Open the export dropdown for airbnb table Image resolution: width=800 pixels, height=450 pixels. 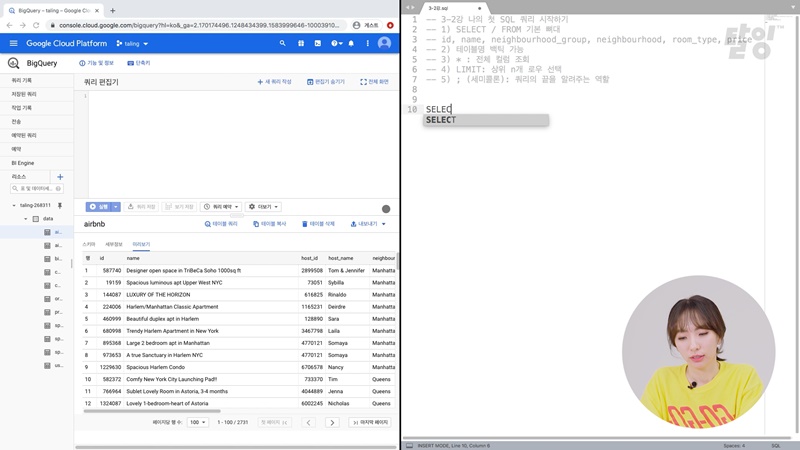point(368,224)
